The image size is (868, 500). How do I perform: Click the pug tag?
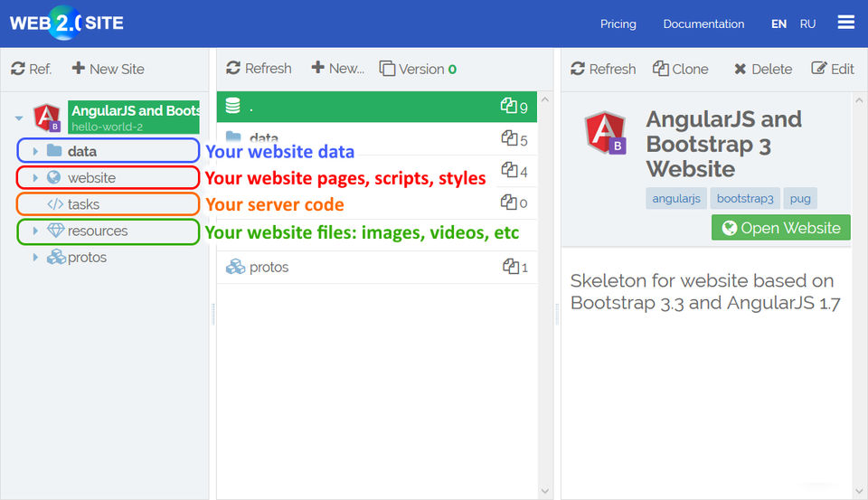800,198
